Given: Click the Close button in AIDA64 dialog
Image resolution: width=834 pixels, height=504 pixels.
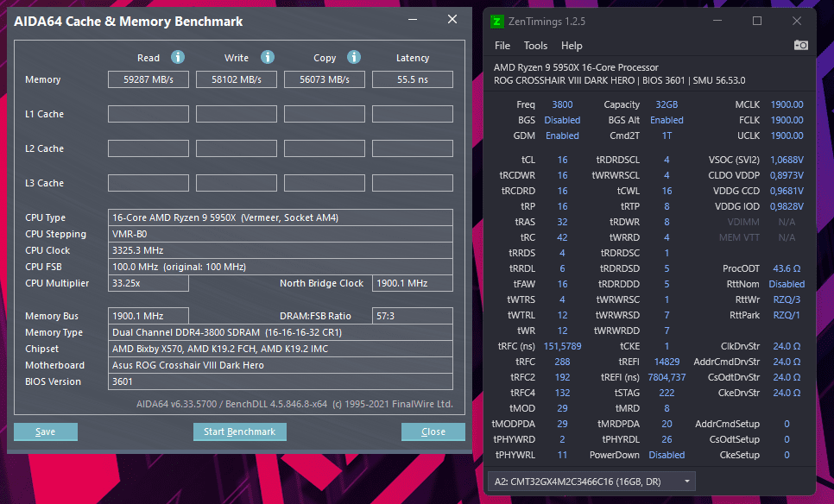Looking at the screenshot, I should pyautogui.click(x=433, y=432).
